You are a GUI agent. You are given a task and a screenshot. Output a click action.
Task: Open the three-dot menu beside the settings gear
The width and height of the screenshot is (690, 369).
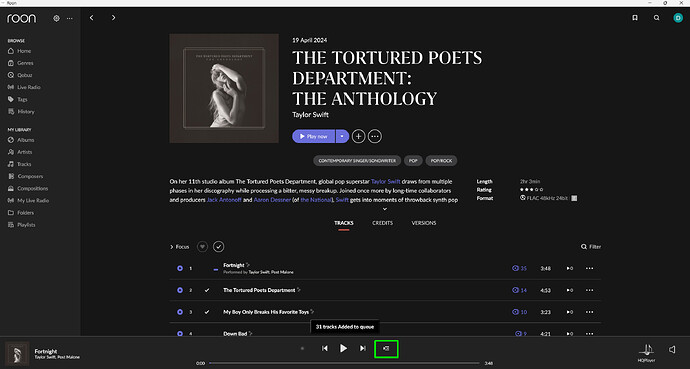(x=70, y=18)
